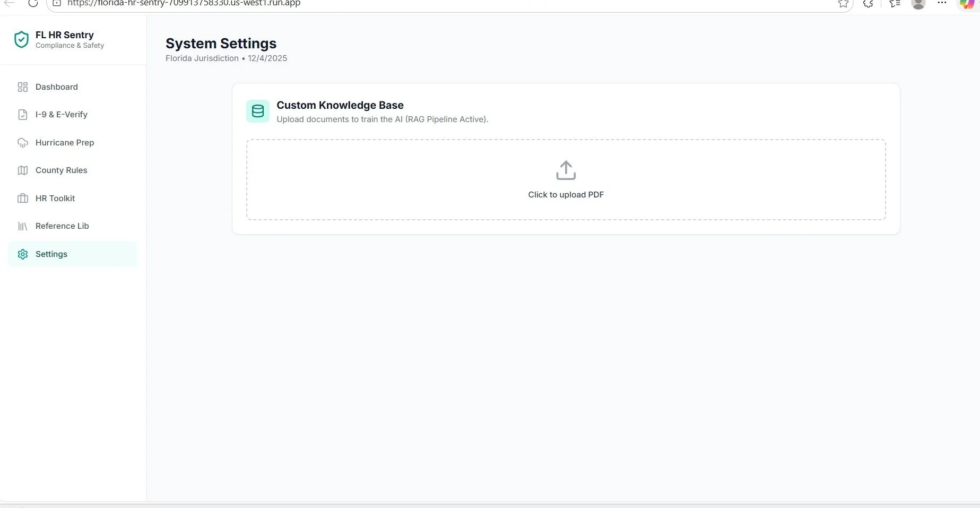Click to upload PDF label

pos(566,195)
